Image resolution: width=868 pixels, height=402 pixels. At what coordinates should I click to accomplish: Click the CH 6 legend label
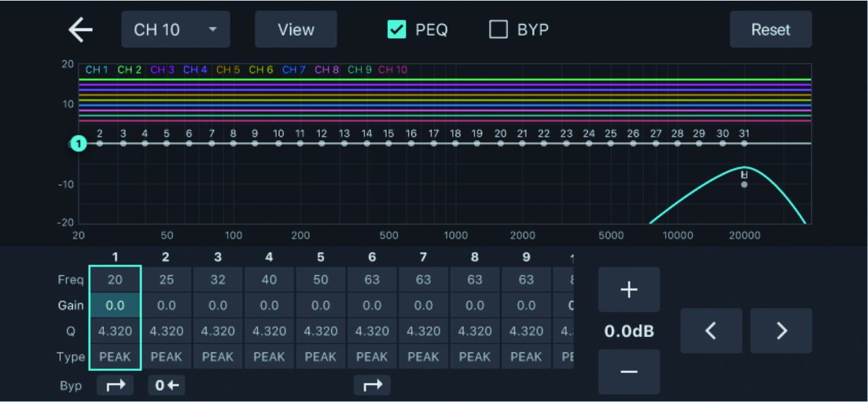point(261,70)
